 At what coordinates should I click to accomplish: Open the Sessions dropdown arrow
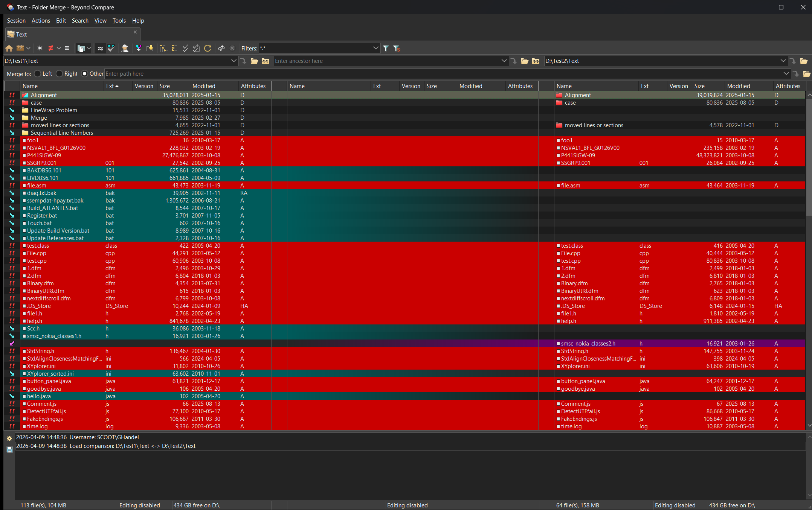[28, 48]
